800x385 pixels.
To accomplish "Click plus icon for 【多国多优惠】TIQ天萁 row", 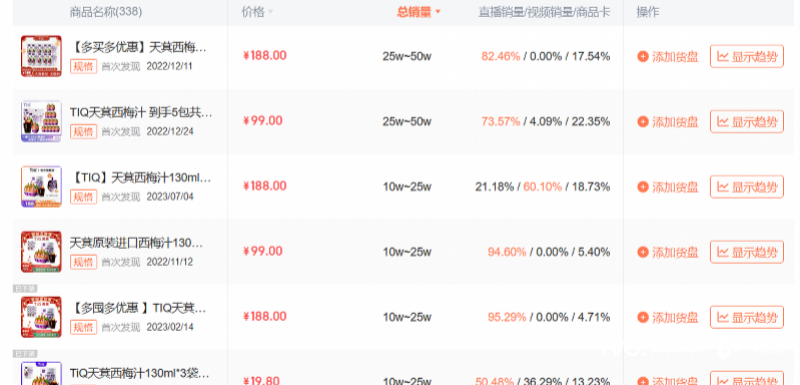I will pos(643,317).
